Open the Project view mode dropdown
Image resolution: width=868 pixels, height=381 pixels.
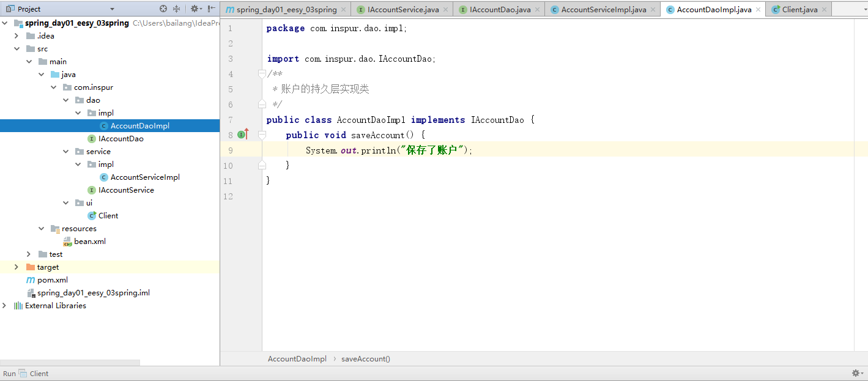point(112,9)
